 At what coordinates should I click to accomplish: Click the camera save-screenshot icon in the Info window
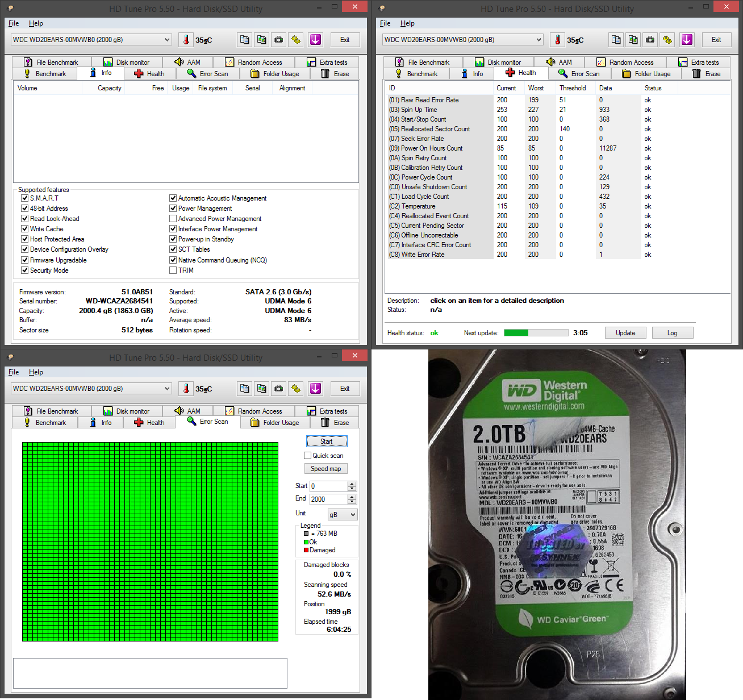point(278,40)
